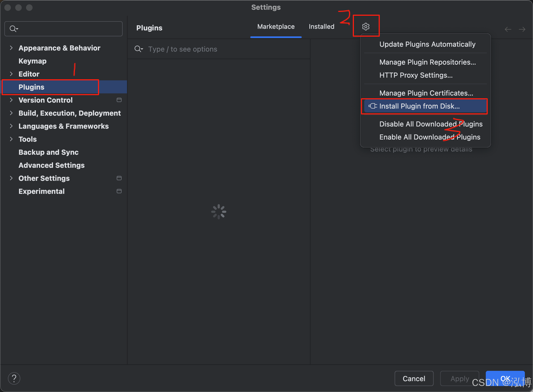Toggle Update Plugins Automatically option
Image resolution: width=533 pixels, height=392 pixels.
coord(427,44)
